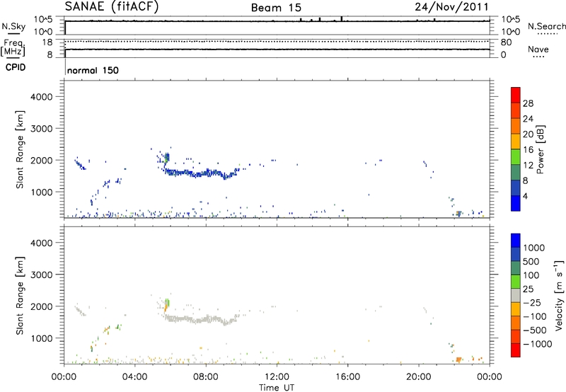566x392 pixels.
Task: Click the Velocity [m s-1] colorbar label
Action: 559,295
